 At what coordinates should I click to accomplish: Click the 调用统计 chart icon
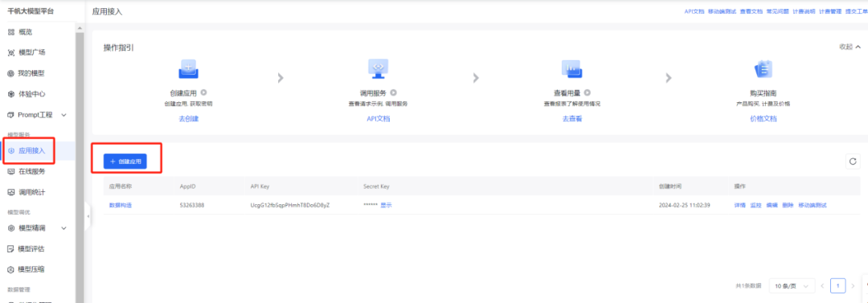[x=11, y=192]
